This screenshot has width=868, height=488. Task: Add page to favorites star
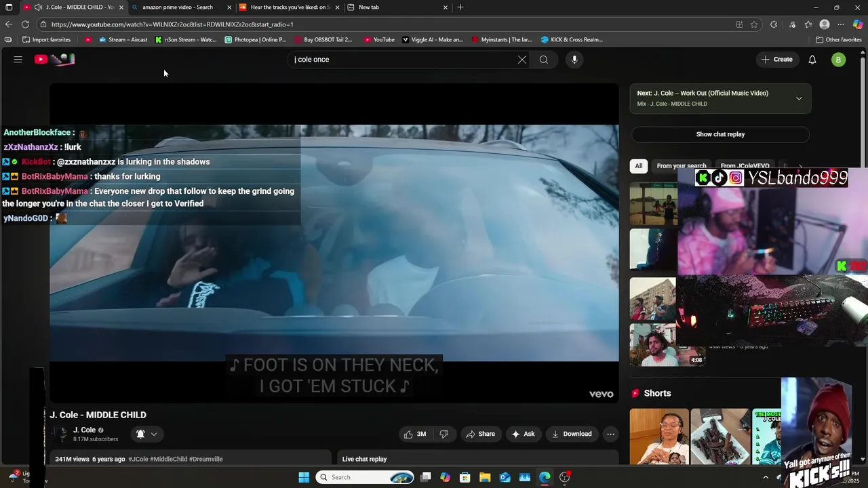754,24
